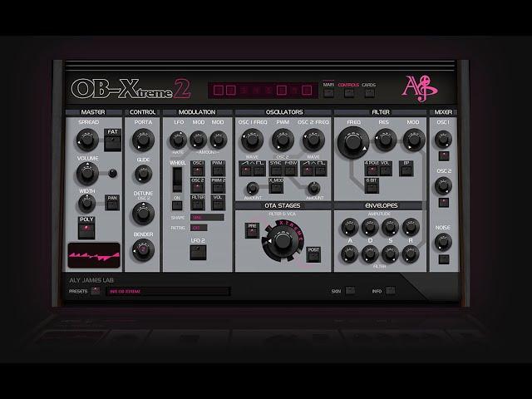Toggle the OSC 2 SYNC button
Screen dimensions: 532x399
coord(276,169)
